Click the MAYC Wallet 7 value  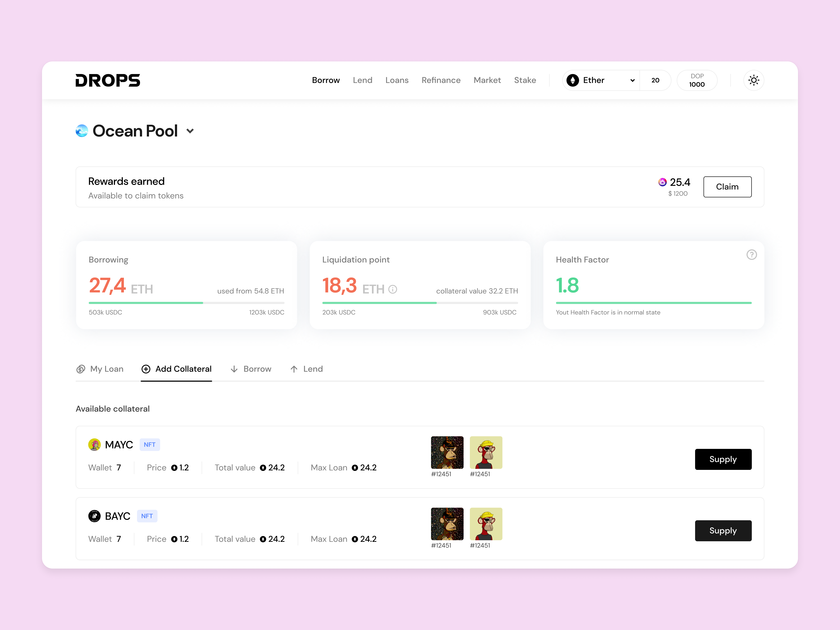click(x=119, y=468)
